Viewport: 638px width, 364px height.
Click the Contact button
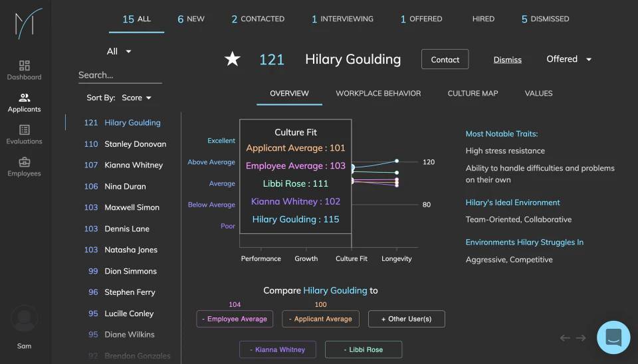[x=445, y=59]
